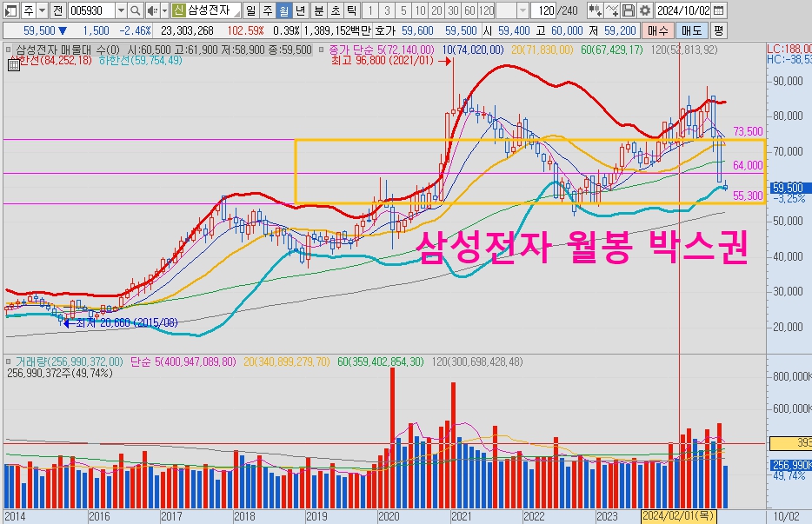
Task: Click the data grid icon on chart
Action: click(13, 64)
